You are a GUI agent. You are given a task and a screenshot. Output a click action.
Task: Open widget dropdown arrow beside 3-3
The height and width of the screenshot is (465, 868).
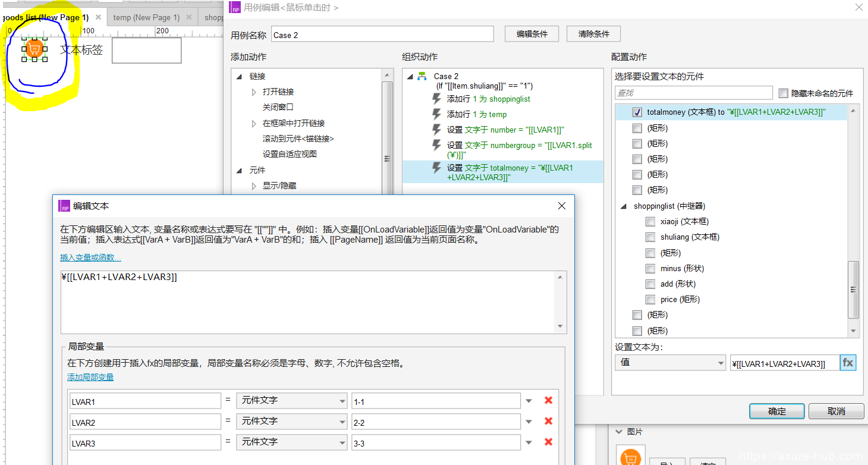coord(529,442)
